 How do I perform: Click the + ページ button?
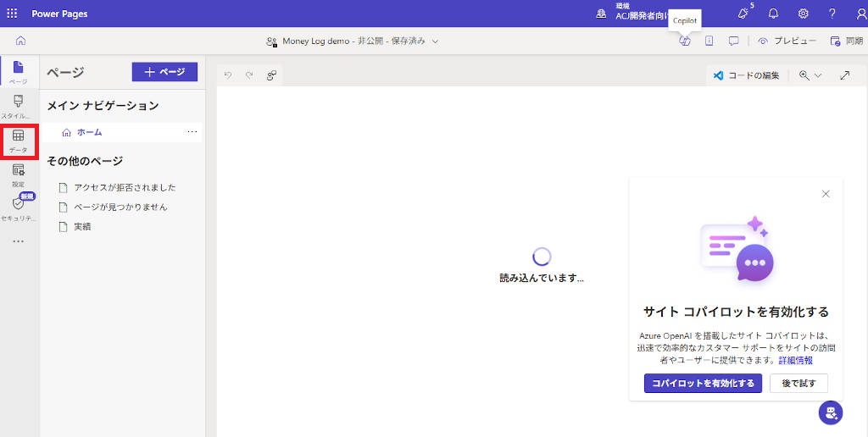click(164, 72)
